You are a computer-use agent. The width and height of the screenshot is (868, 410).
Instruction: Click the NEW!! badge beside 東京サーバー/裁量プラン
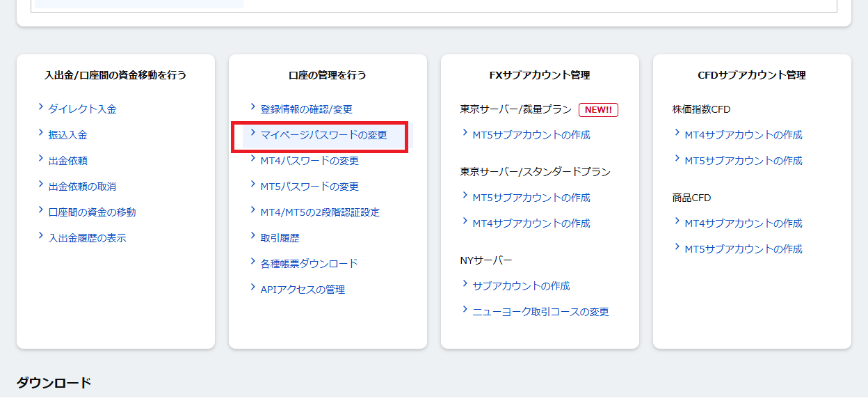tap(598, 109)
